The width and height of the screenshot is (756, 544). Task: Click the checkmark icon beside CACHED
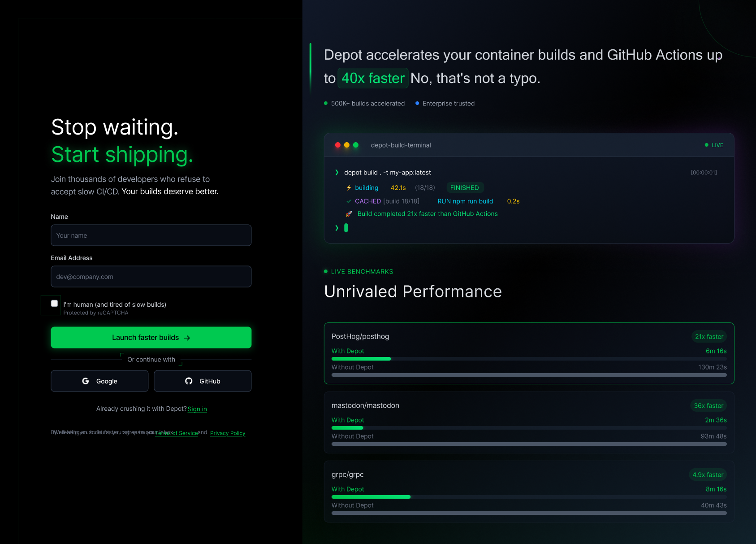349,201
